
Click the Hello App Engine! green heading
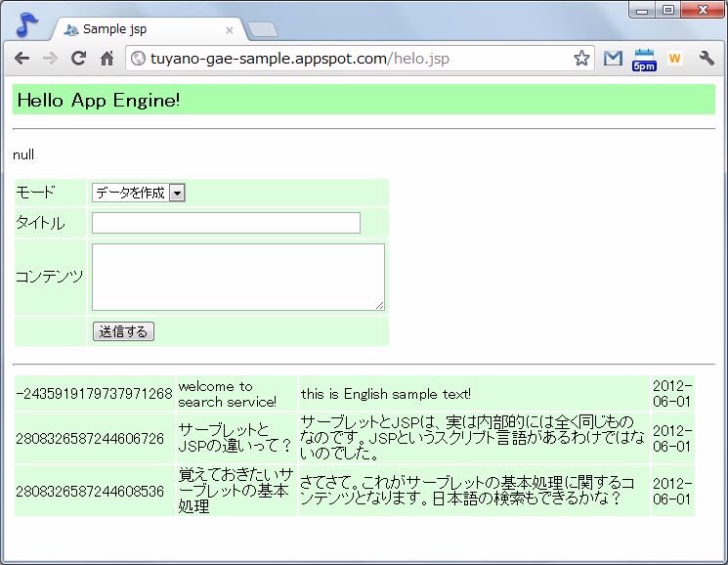[x=364, y=100]
